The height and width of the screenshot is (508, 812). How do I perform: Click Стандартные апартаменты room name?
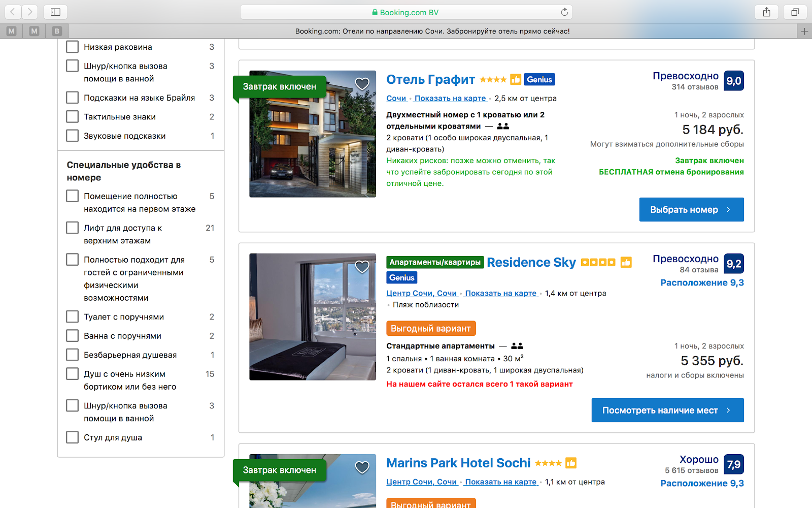tap(441, 346)
